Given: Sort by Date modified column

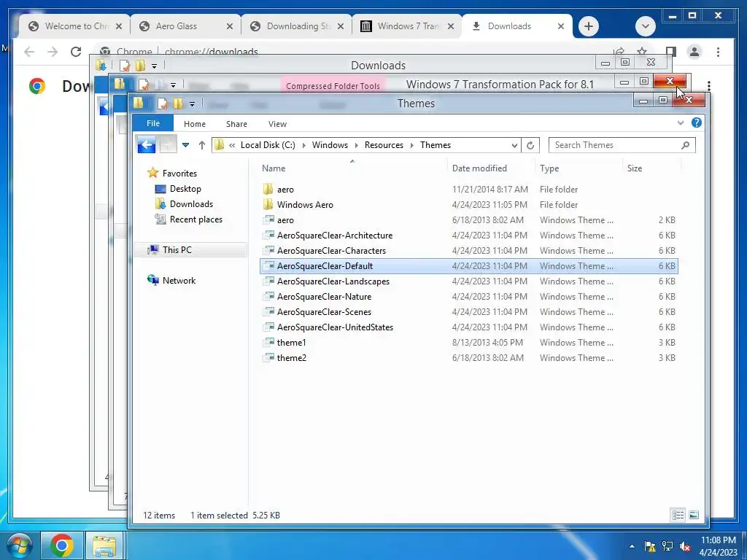Looking at the screenshot, I should coord(479,168).
